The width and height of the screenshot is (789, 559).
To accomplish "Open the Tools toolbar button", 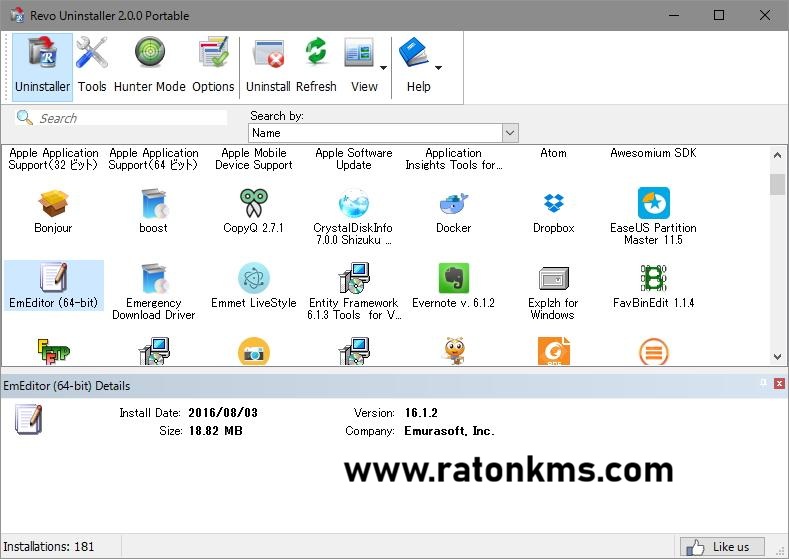I will click(x=92, y=65).
